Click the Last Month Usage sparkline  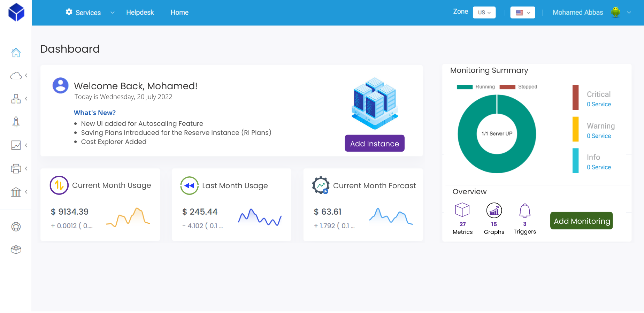(260, 217)
